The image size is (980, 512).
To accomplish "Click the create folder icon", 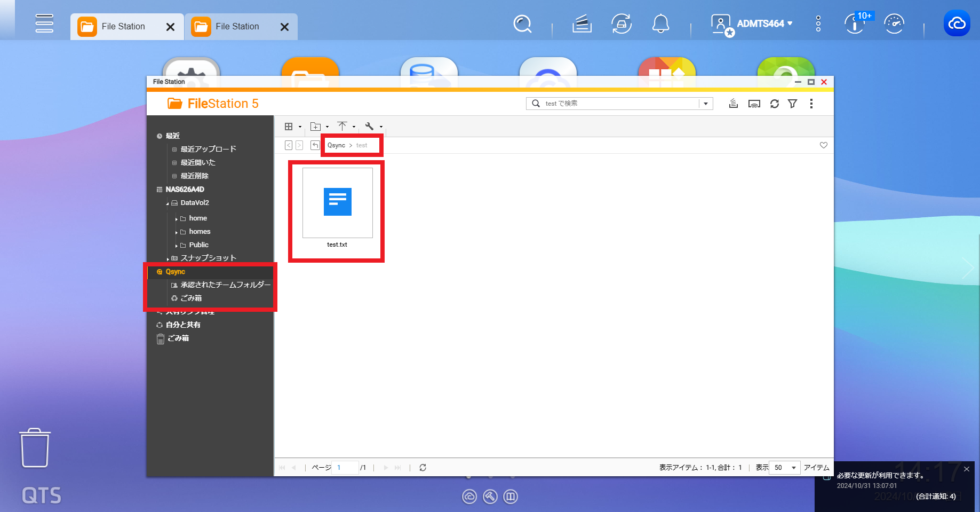I will tap(316, 127).
